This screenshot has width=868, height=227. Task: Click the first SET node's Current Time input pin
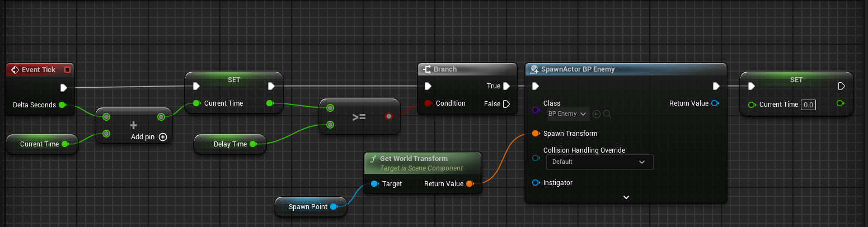point(196,103)
